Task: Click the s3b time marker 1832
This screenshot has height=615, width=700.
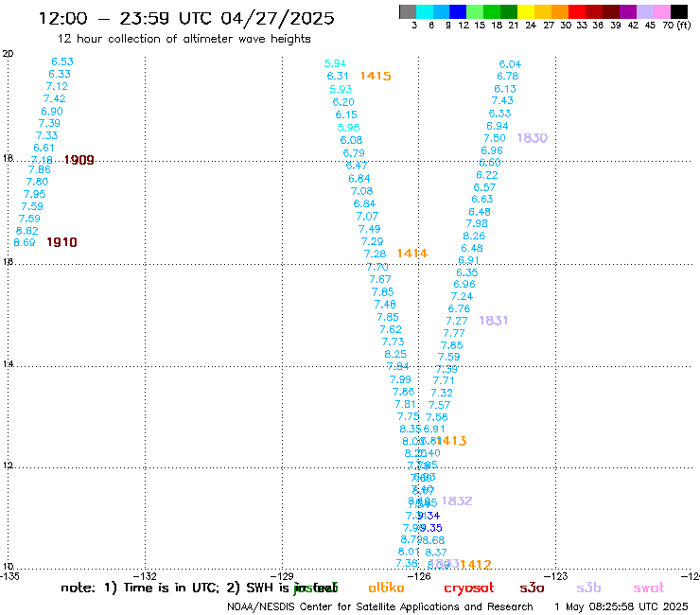Action: point(457,501)
